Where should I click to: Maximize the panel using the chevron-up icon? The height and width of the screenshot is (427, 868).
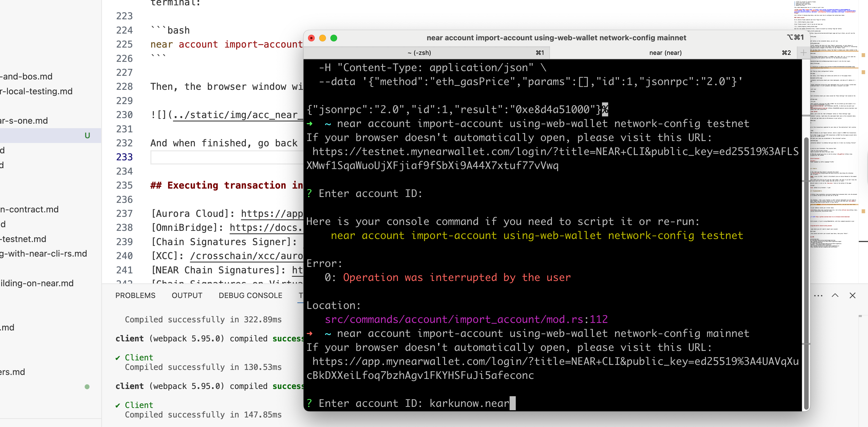click(x=836, y=295)
